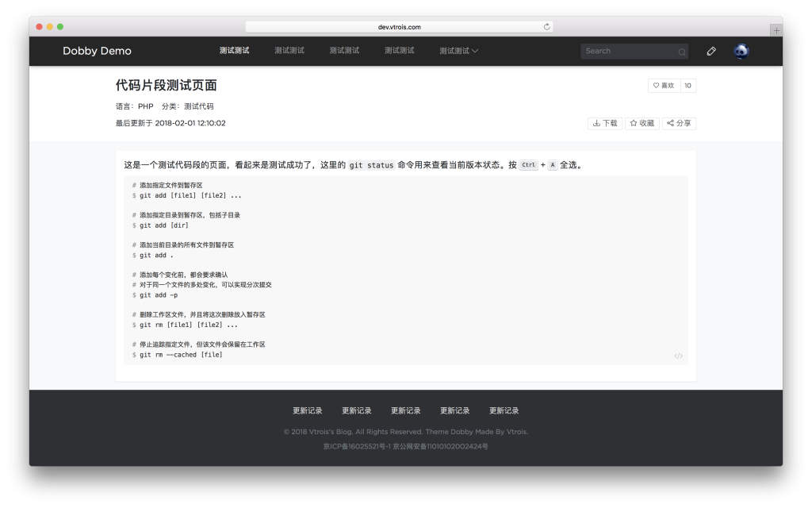Bookmark snippet using the 收藏 star button
Image resolution: width=812 pixels, height=508 pixels.
(x=642, y=123)
